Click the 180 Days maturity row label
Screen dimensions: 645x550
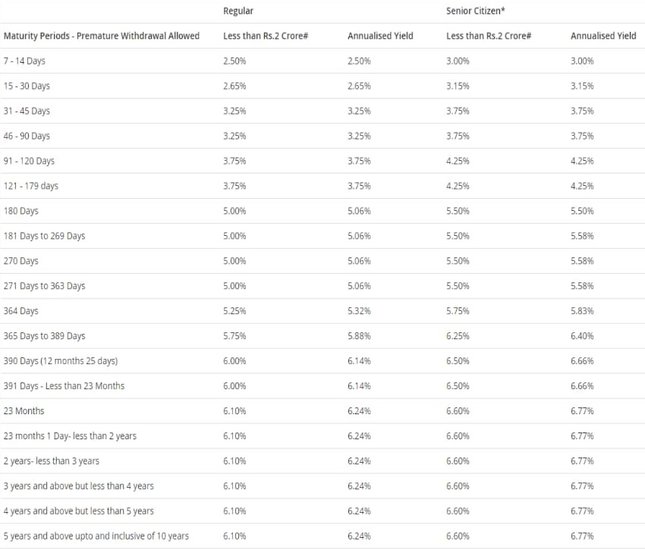pyautogui.click(x=21, y=211)
